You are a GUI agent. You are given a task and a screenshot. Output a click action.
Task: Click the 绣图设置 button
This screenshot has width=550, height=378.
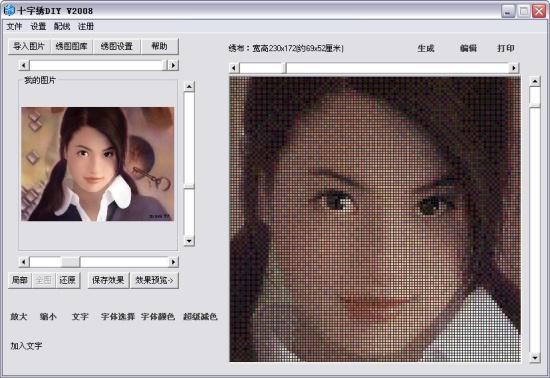point(117,46)
